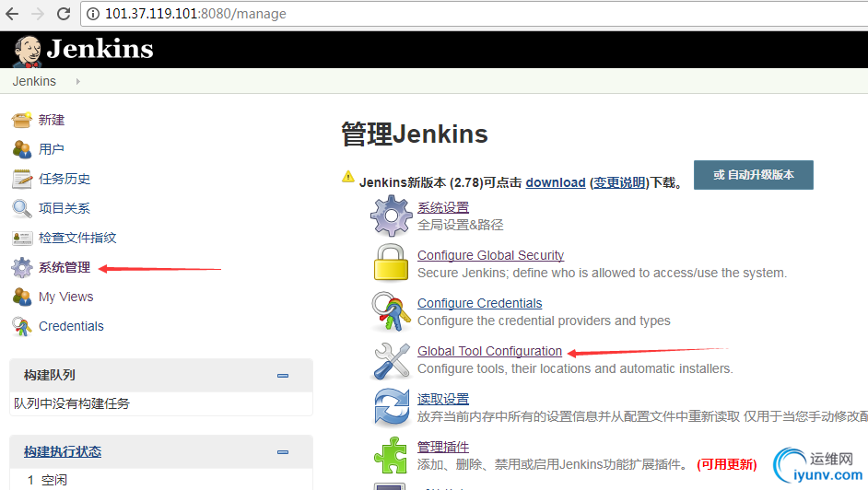This screenshot has width=868, height=490.
Task: Click the yellow warning triangle icon
Action: pos(347,177)
